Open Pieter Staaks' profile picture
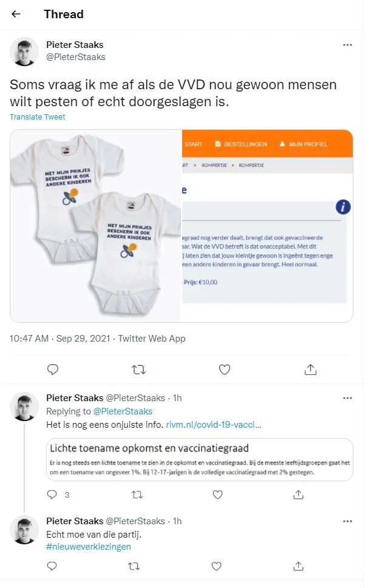 tap(24, 52)
